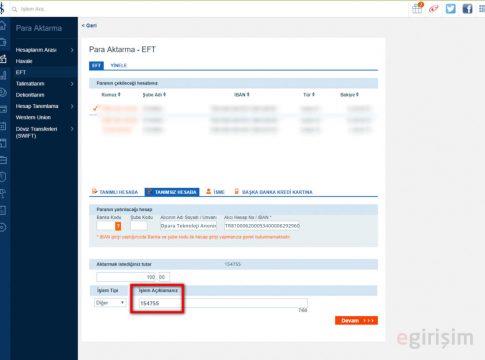Viewport: 485px width, 360px height.
Task: Click the orange Devam button
Action: tap(356, 320)
